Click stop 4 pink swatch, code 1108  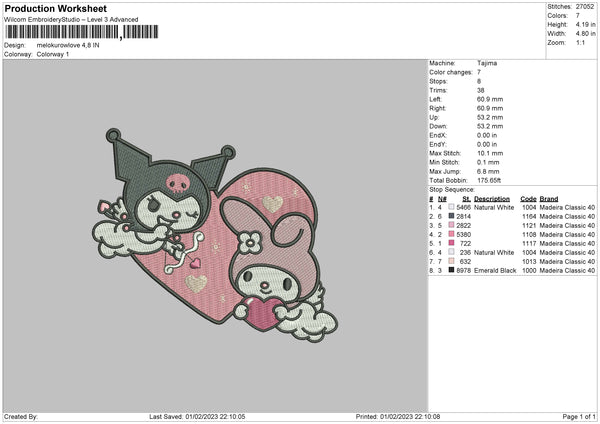click(x=452, y=234)
